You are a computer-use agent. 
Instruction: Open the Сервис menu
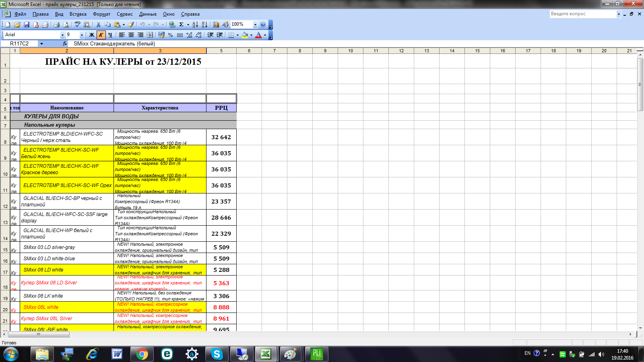tap(125, 14)
